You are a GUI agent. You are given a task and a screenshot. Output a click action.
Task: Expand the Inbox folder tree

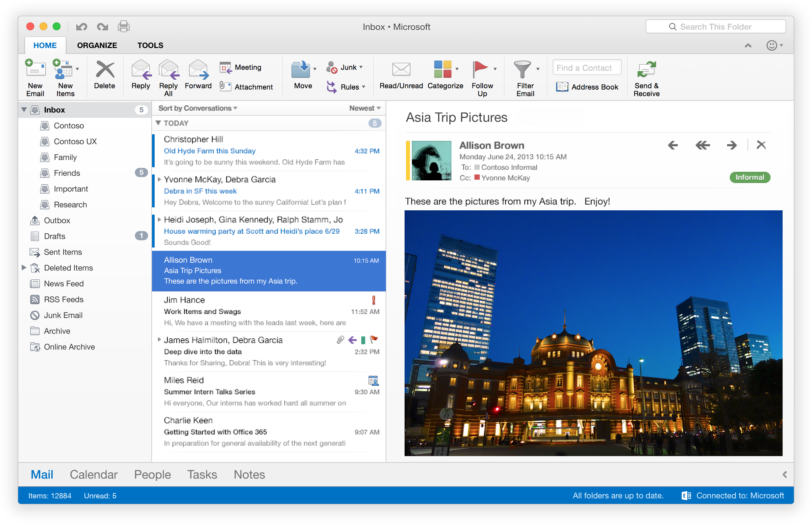(24, 110)
